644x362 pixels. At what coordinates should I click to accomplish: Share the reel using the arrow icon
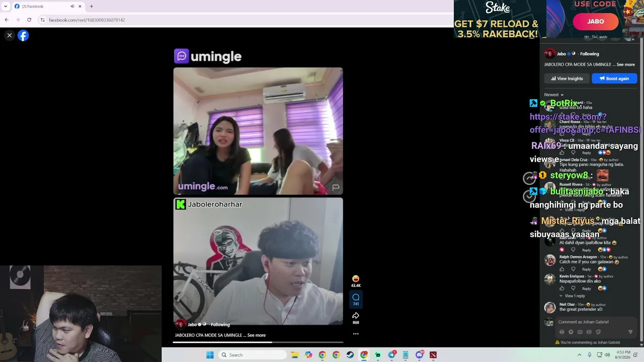coord(356,316)
